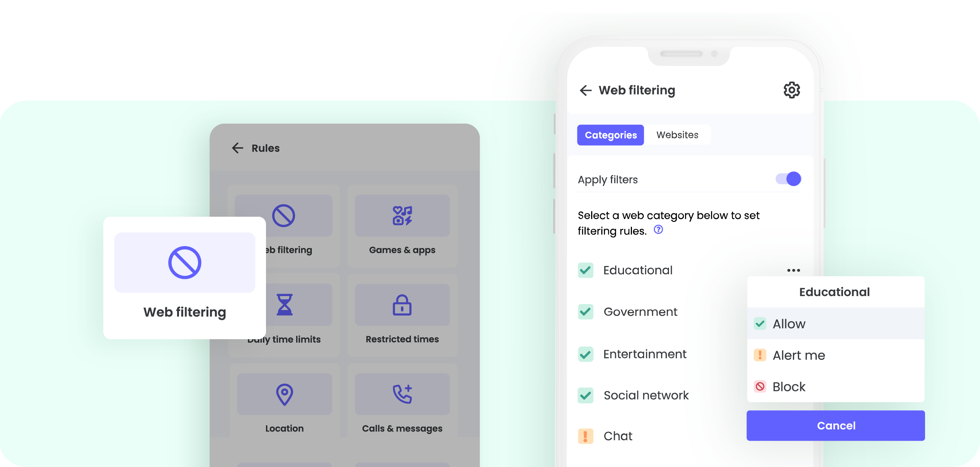Open the three-dot menu for Educational
Viewport: 980px width, 467px height.
tap(793, 270)
